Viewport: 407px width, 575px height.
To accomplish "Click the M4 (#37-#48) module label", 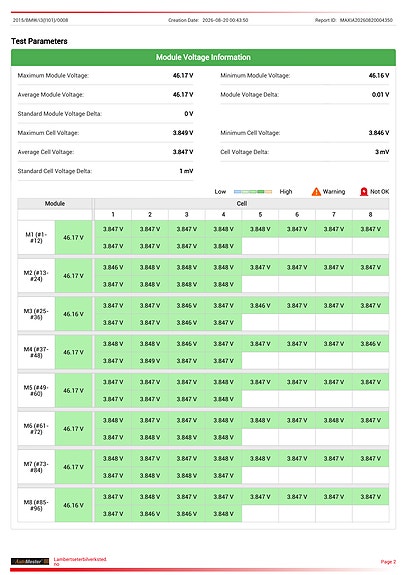I will coord(36,352).
